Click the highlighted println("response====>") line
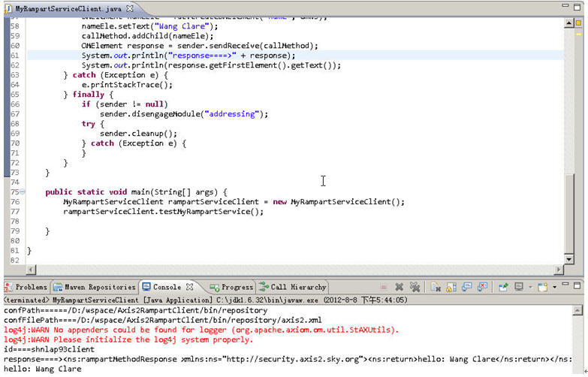The height and width of the screenshot is (377, 588). pos(188,56)
